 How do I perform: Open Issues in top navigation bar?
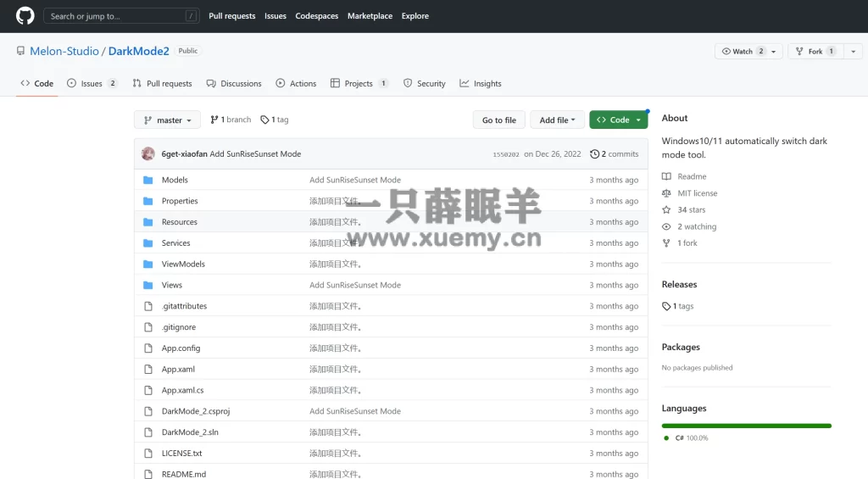coord(275,16)
